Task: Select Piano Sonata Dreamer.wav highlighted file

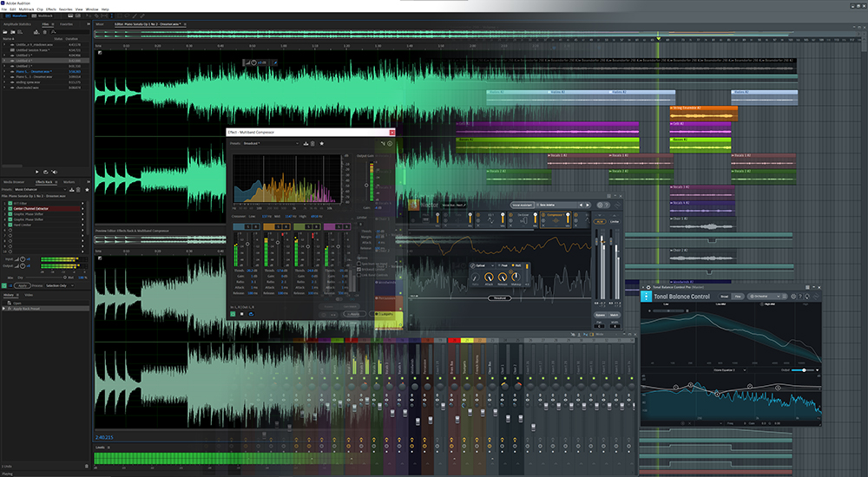Action: [35, 72]
